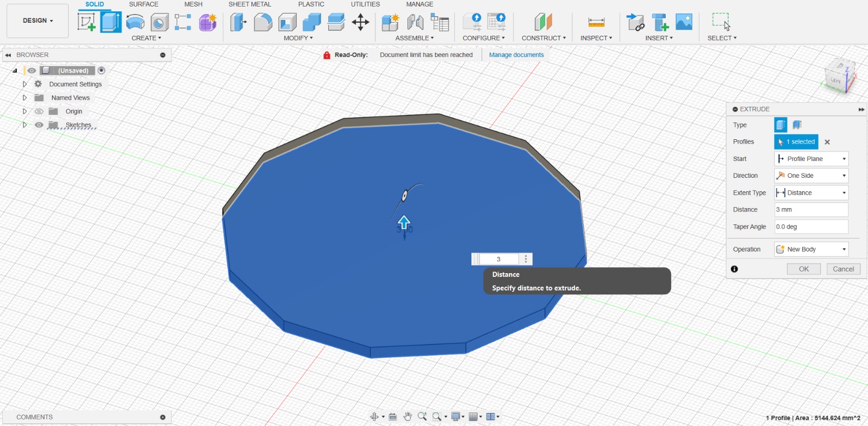The height and width of the screenshot is (426, 868).
Task: Cancel the Extrude dialog
Action: [x=844, y=269]
